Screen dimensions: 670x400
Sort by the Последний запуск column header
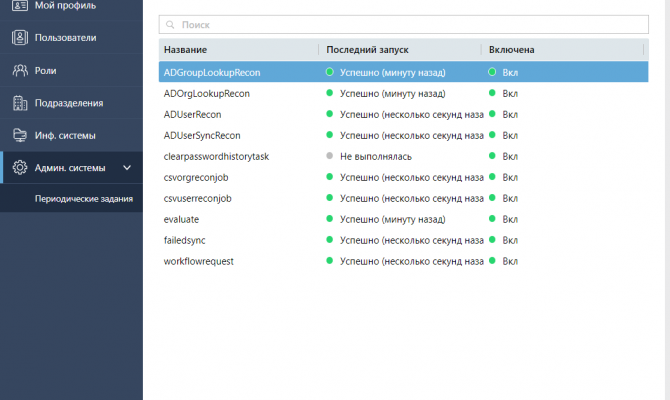point(367,49)
